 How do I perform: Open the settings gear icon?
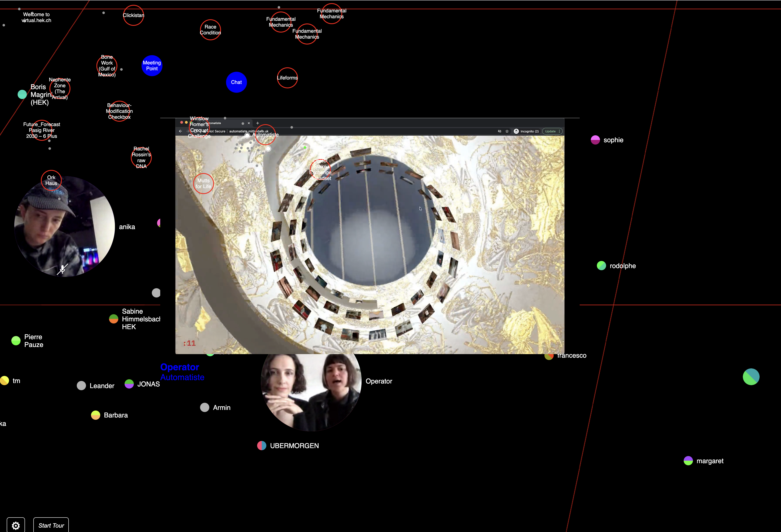coord(16,525)
